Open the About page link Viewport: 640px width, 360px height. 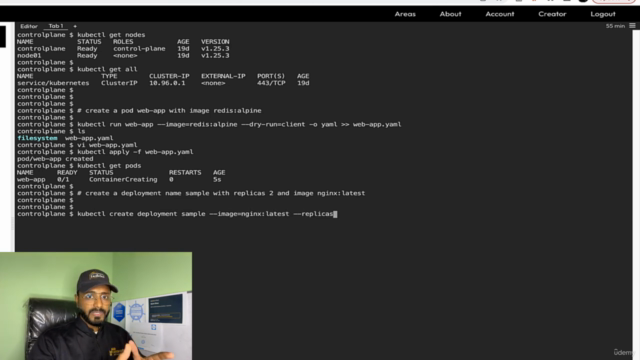pyautogui.click(x=450, y=14)
